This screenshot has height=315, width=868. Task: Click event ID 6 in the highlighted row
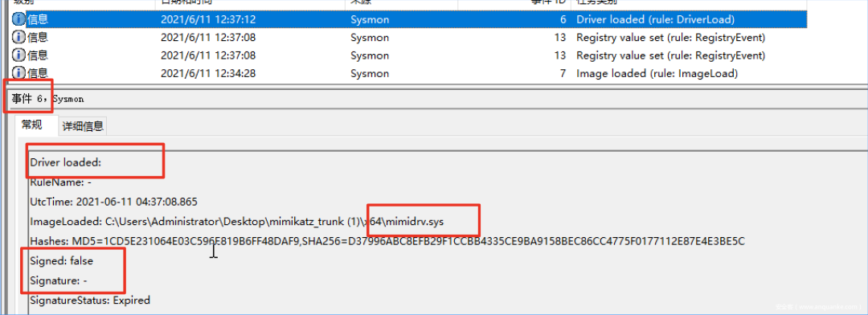point(563,20)
